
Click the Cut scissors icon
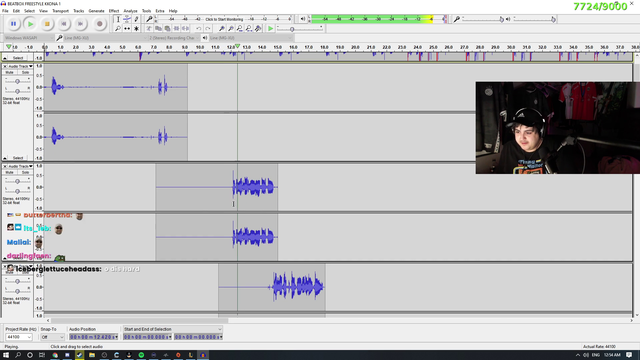tap(149, 29)
